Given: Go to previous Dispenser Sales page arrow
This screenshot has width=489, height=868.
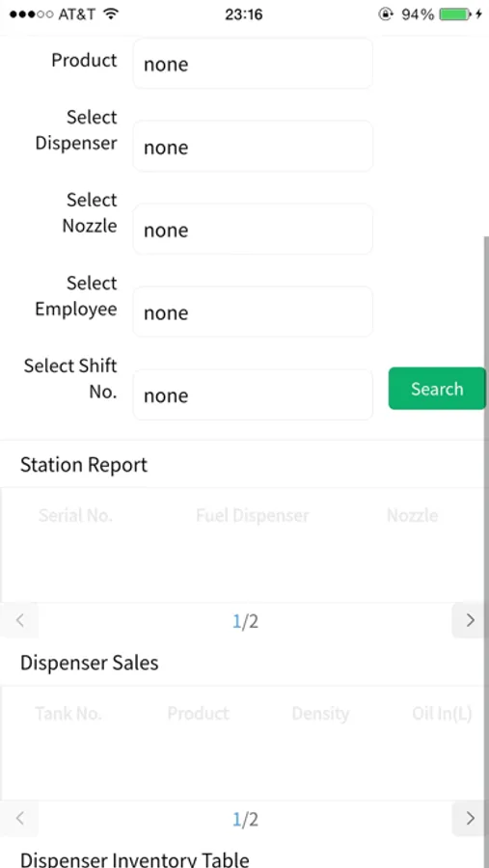Looking at the screenshot, I should tap(19, 818).
